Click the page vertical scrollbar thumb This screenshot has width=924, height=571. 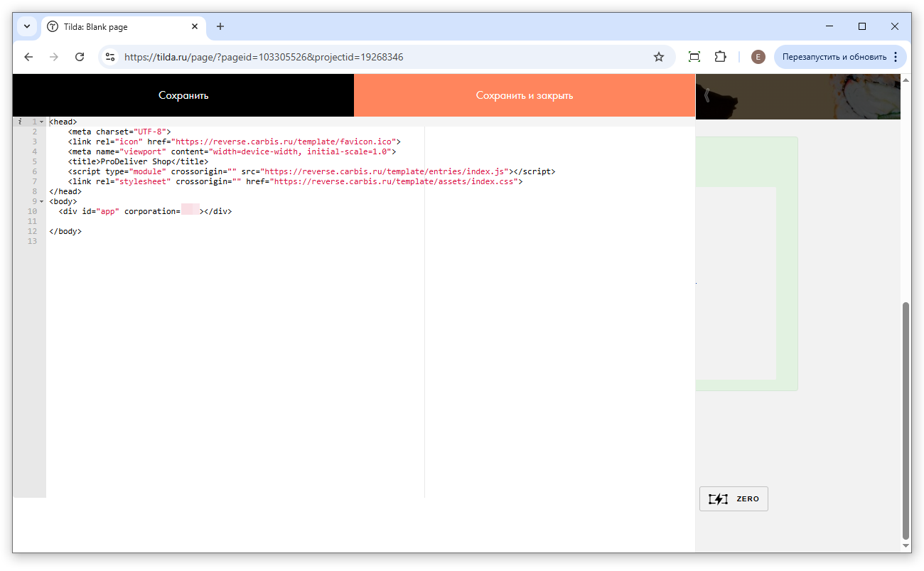tap(906, 420)
